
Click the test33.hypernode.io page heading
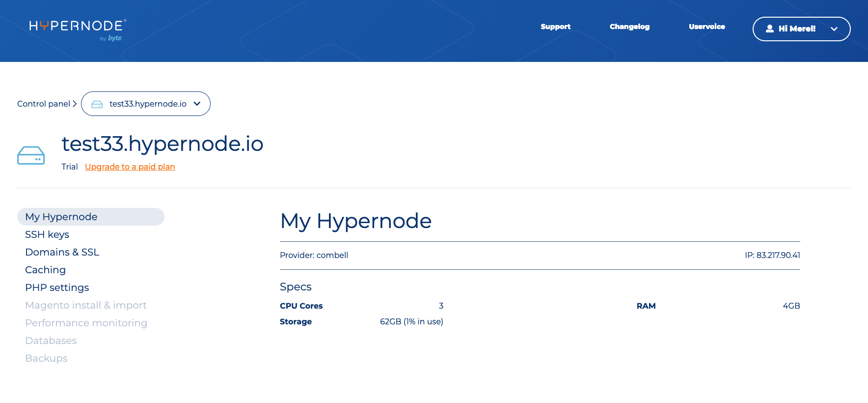click(163, 144)
